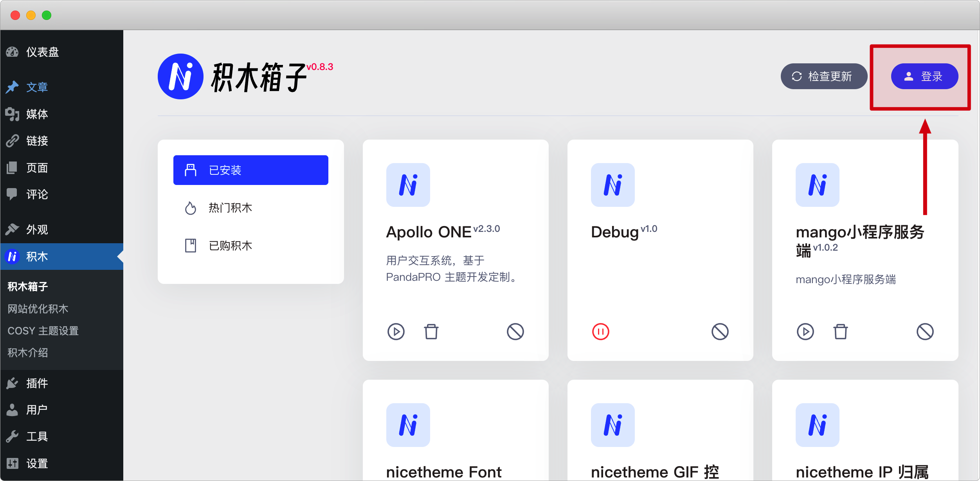Click the chain link icon beside 链接
This screenshot has width=980, height=481.
tap(12, 140)
